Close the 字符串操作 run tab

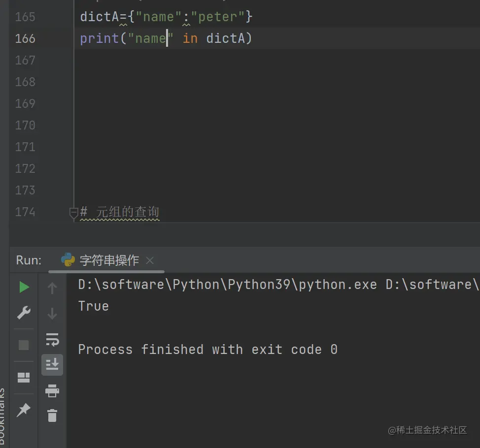point(150,260)
